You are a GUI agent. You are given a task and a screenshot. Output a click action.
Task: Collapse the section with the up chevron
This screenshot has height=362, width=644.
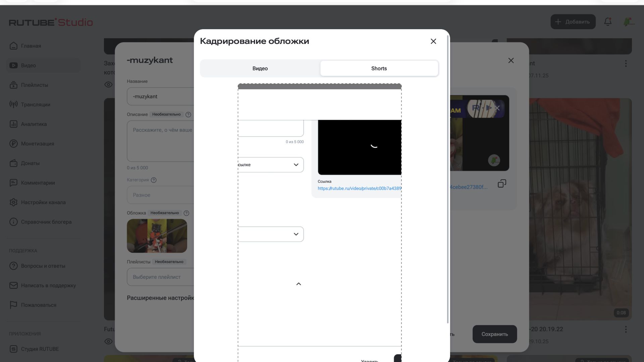point(299,284)
